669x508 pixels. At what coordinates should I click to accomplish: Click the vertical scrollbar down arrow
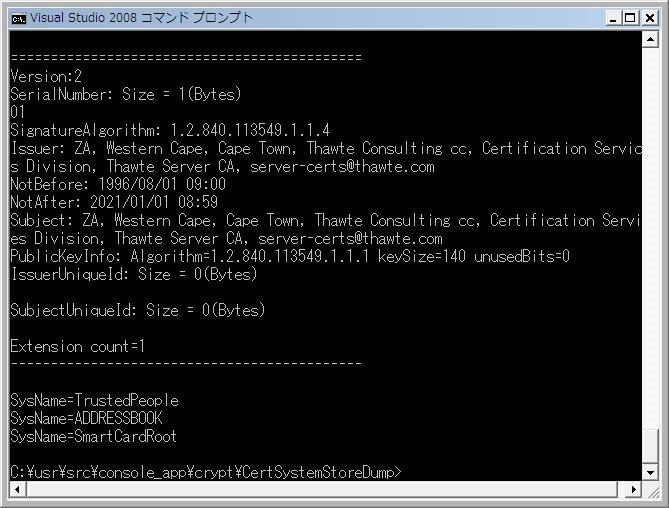point(650,473)
